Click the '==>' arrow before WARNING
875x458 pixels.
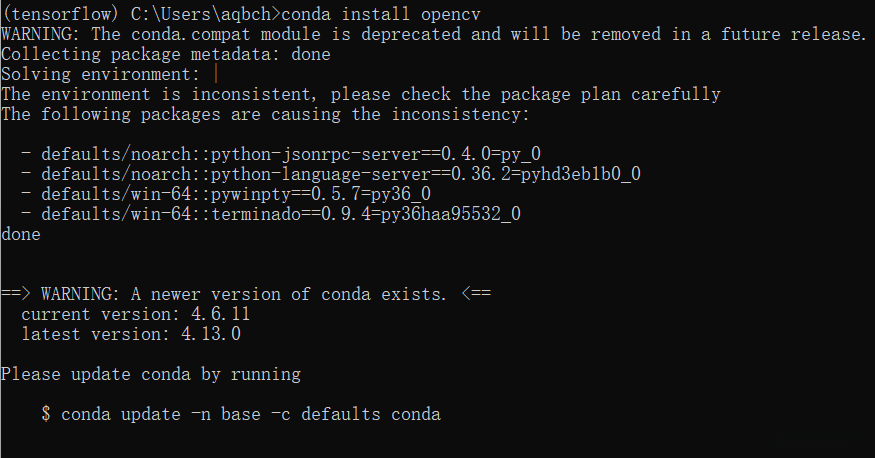tap(16, 294)
